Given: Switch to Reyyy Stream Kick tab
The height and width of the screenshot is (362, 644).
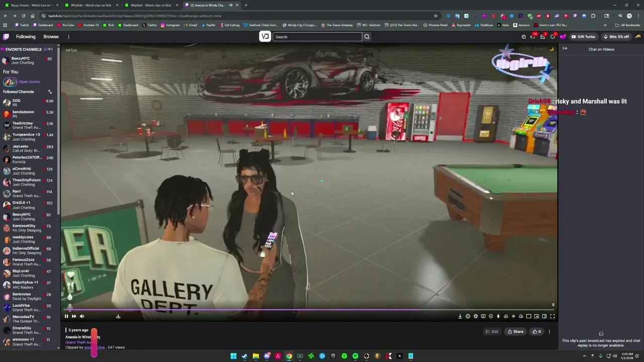Looking at the screenshot, I should click(30, 5).
